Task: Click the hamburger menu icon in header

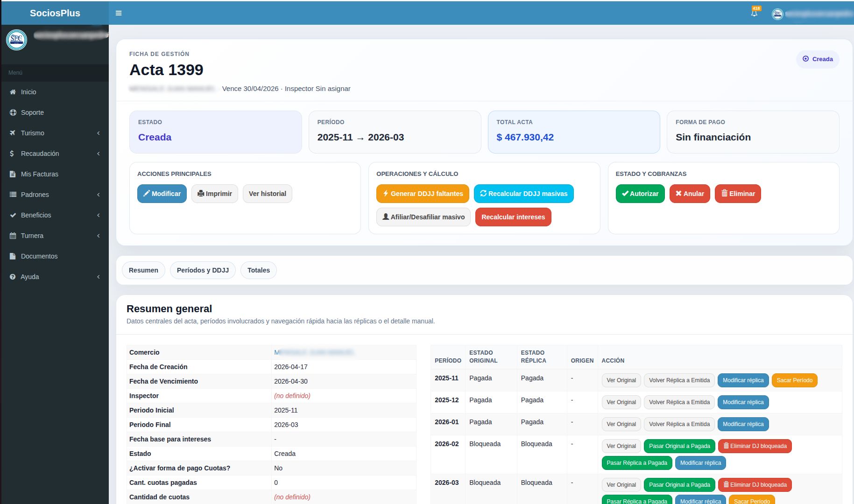Action: [x=119, y=13]
